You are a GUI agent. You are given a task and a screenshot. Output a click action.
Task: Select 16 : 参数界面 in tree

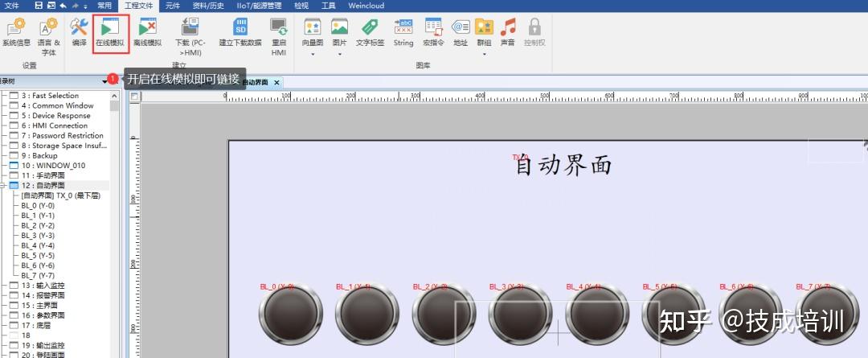[x=43, y=315]
